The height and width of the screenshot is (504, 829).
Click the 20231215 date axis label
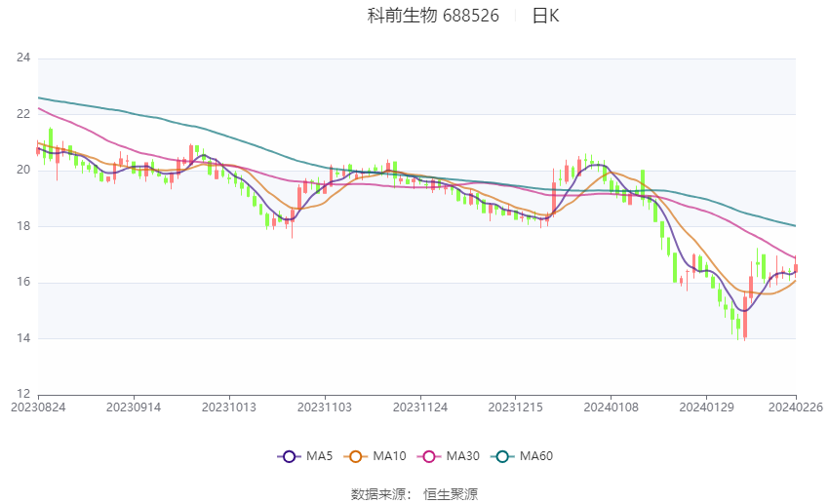pos(516,407)
